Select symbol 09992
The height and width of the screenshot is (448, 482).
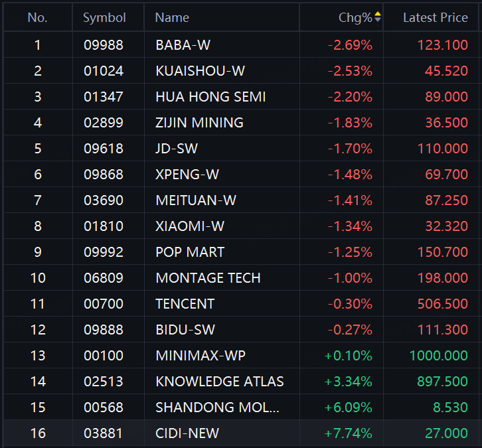104,252
